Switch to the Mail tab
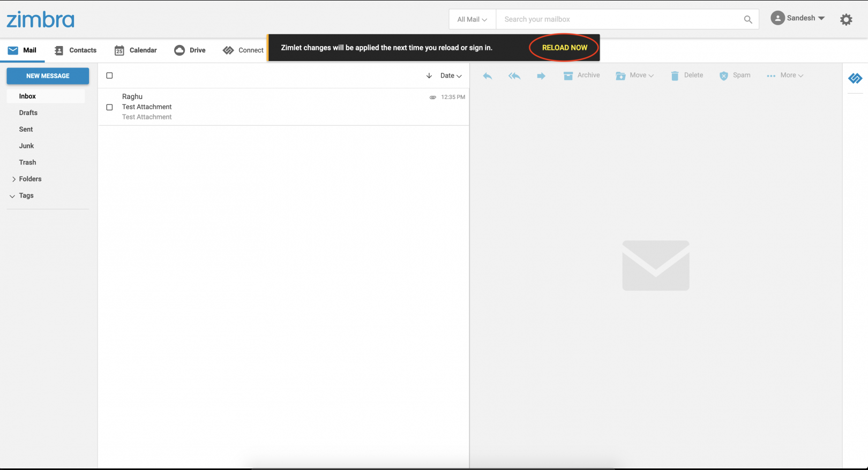 23,50
